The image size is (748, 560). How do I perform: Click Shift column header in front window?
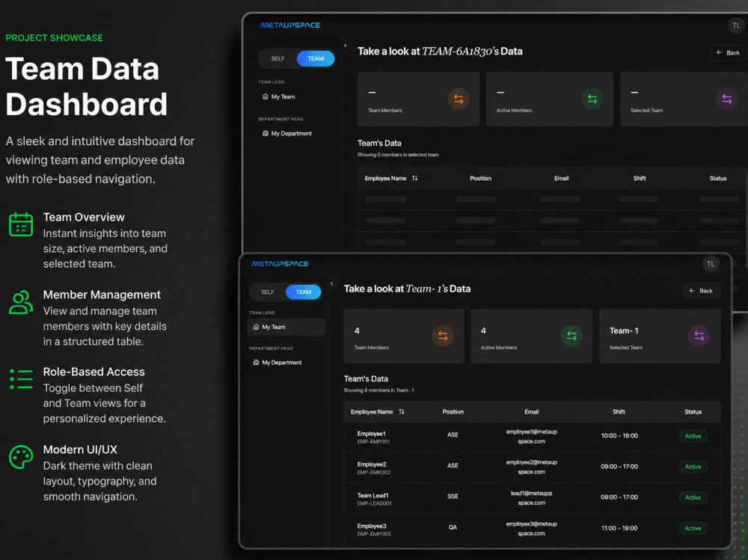pyautogui.click(x=619, y=412)
